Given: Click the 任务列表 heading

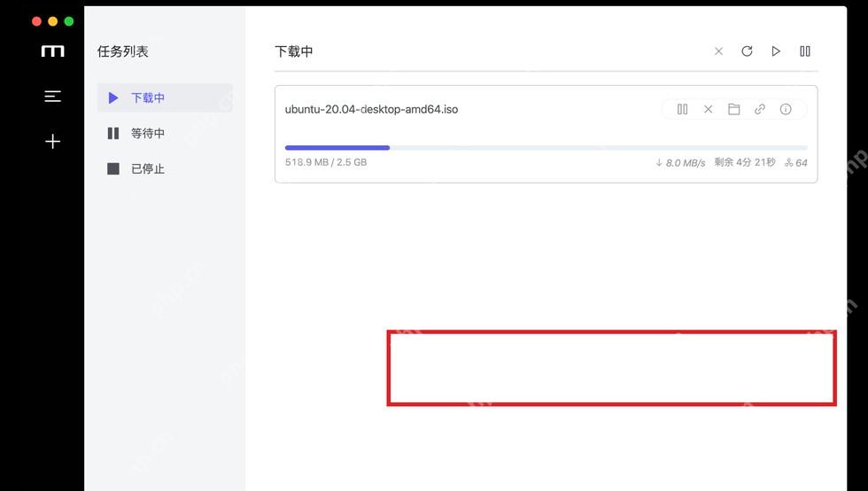Looking at the screenshot, I should pos(123,51).
